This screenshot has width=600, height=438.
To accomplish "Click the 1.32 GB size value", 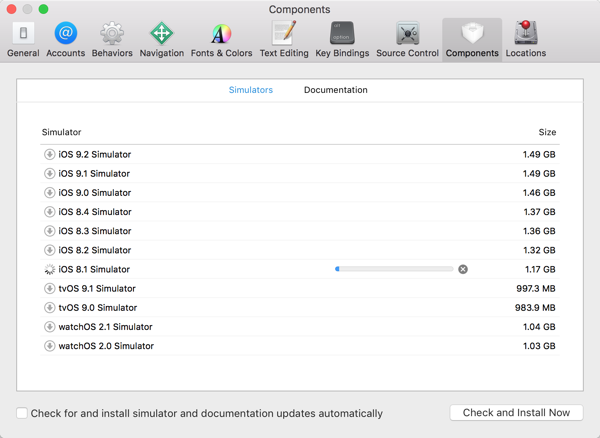I will tap(539, 250).
